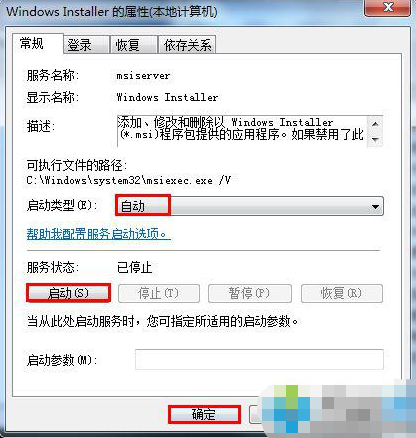Screen dimensions: 416x438
Task: Click the msiserver service name text
Action: [x=143, y=76]
